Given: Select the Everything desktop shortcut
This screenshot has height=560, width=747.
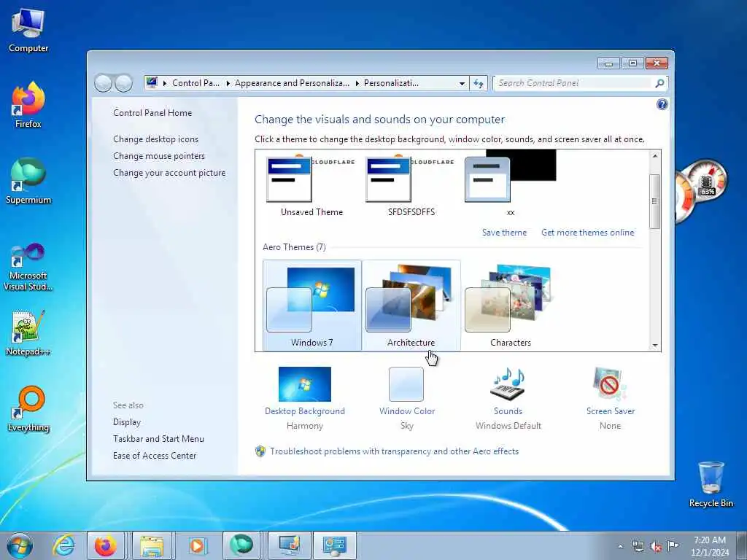Looking at the screenshot, I should click(28, 408).
